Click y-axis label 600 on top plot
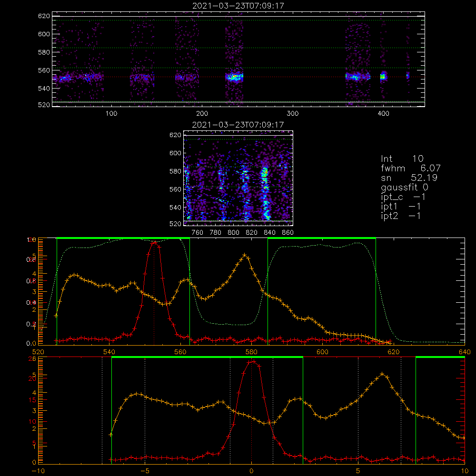This screenshot has height=476, width=476. (44, 34)
